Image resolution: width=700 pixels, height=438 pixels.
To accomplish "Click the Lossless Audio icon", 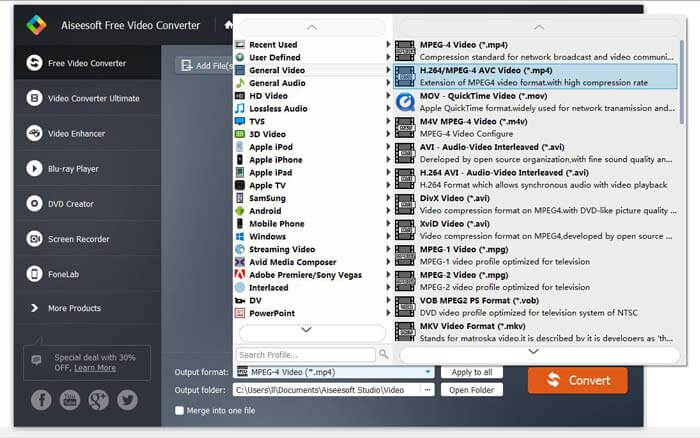I will click(240, 108).
